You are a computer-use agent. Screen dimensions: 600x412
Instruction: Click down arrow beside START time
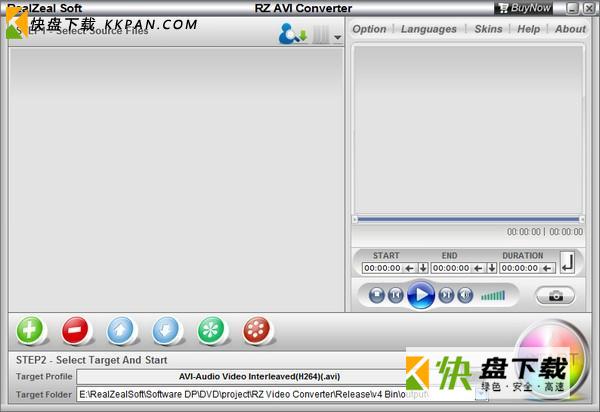[423, 268]
